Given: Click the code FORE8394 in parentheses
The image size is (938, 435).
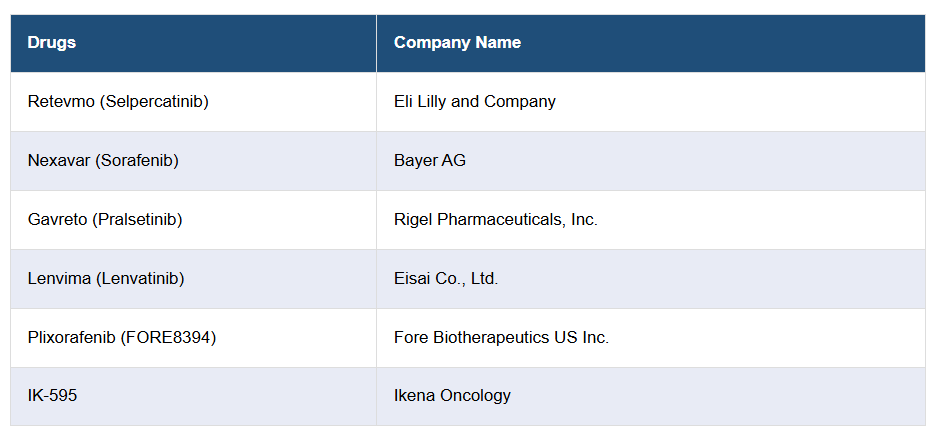Looking at the screenshot, I should (168, 338).
